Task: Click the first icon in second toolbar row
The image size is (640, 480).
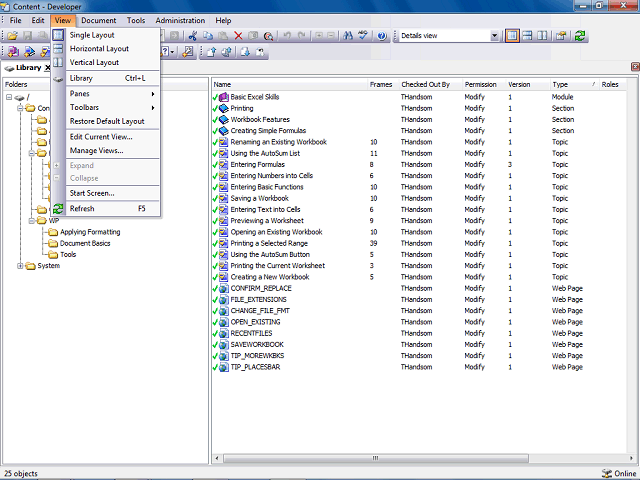Action: pos(13,52)
